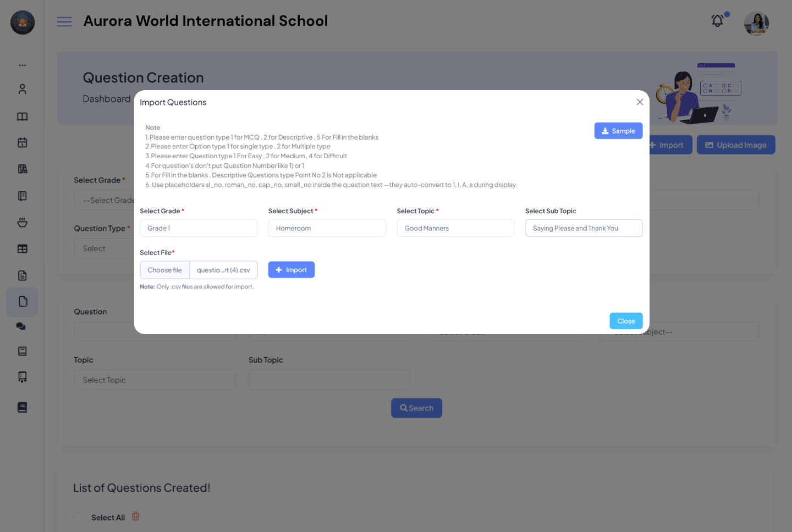Select the calendar icon in the sidebar

[23, 142]
